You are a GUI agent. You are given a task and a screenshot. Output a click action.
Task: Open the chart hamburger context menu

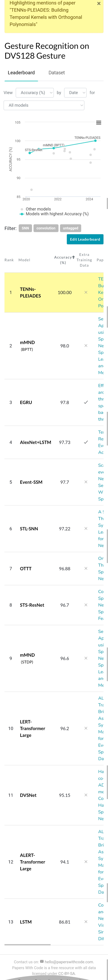pos(98,123)
